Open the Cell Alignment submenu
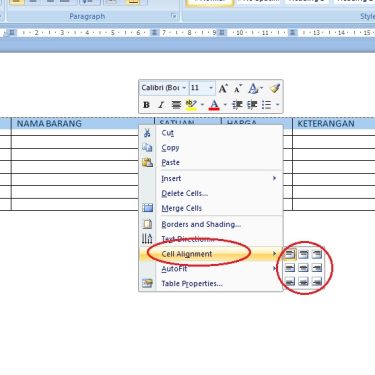The height and width of the screenshot is (375, 375). pos(211,254)
